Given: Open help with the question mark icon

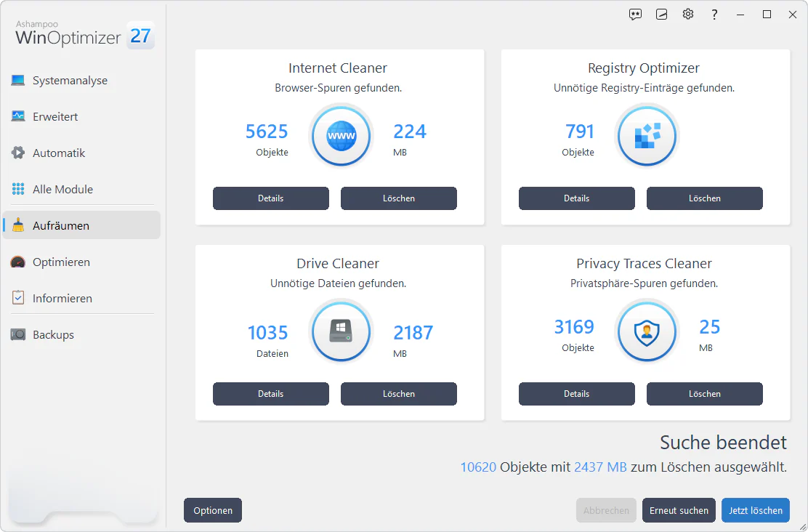Looking at the screenshot, I should 714,15.
